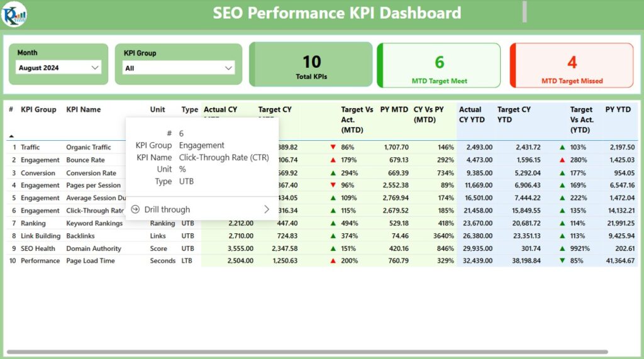Click the green YTD arrow beside 177%
644x359 pixels.
(562, 173)
